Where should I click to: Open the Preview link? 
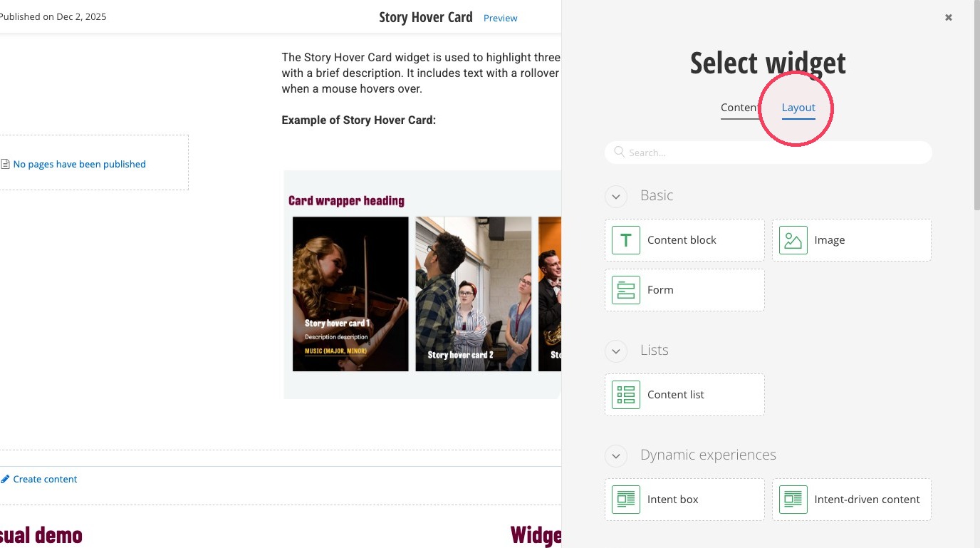[x=501, y=18]
